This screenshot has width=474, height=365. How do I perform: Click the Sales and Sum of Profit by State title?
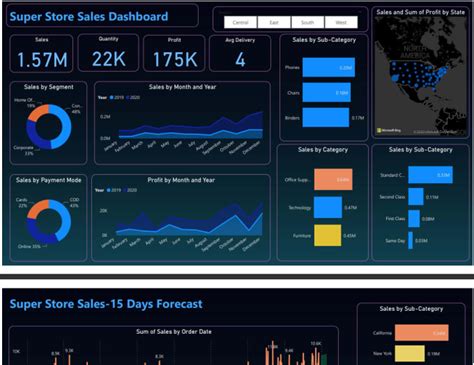coord(420,12)
